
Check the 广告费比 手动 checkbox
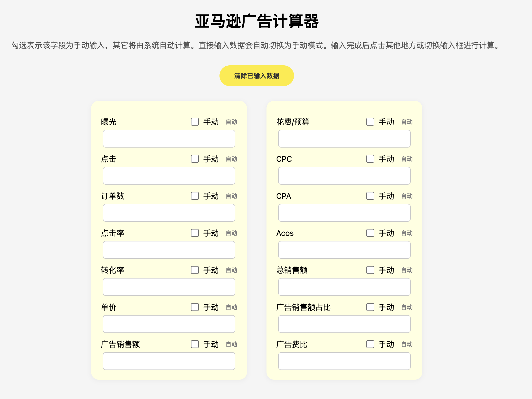tap(370, 344)
